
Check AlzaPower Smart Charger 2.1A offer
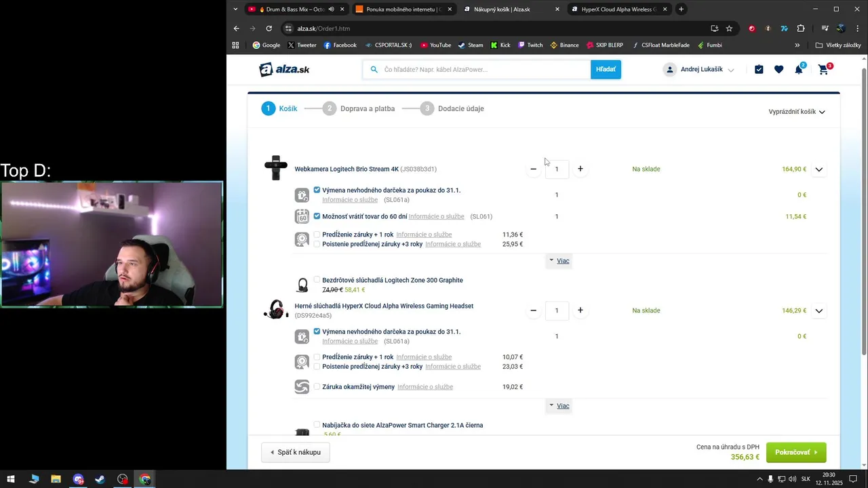tap(317, 424)
